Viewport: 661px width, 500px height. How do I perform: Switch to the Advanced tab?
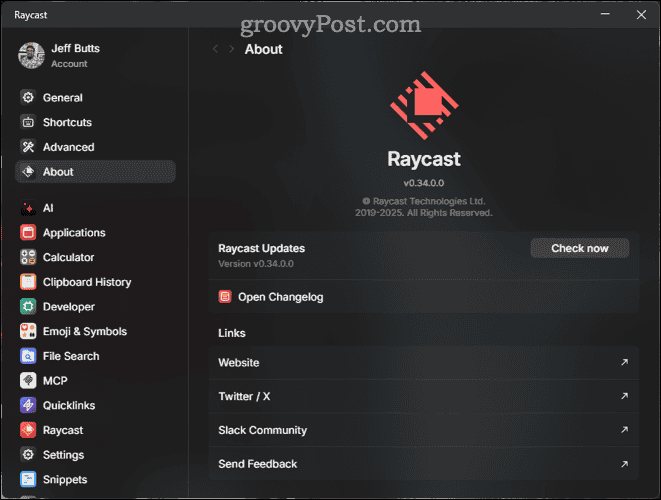coord(95,147)
